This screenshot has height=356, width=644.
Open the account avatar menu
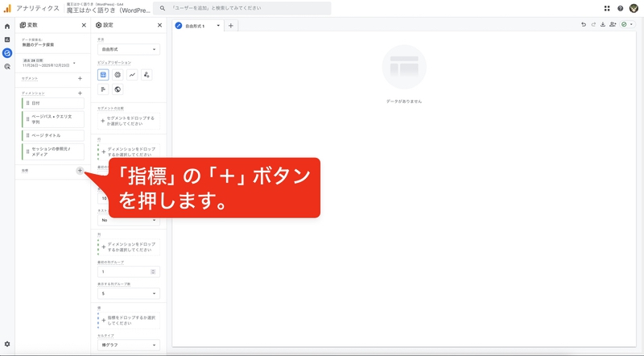point(634,8)
